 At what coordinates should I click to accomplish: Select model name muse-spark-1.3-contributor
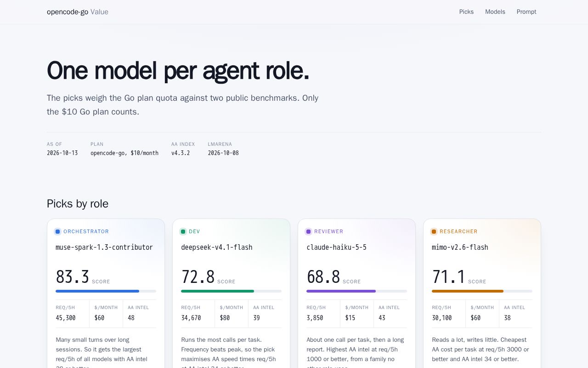tap(104, 247)
